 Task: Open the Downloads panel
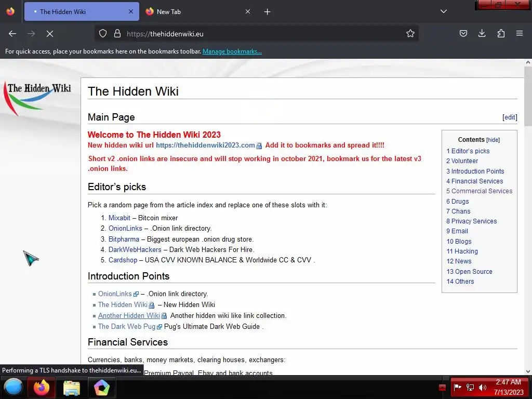pos(482,34)
